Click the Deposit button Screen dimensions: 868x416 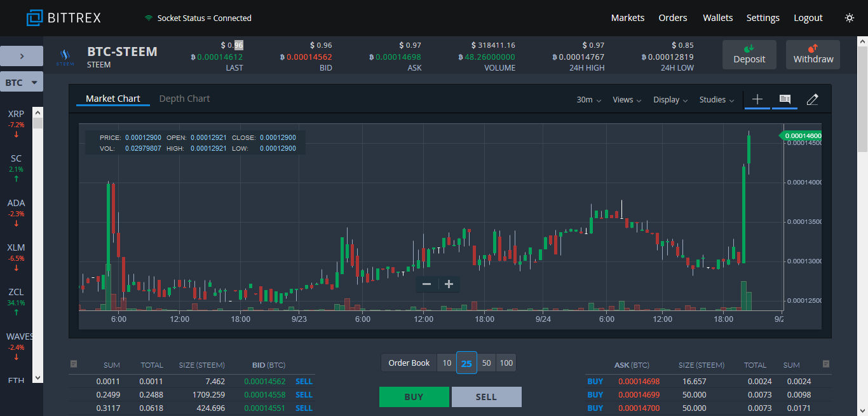coord(749,55)
